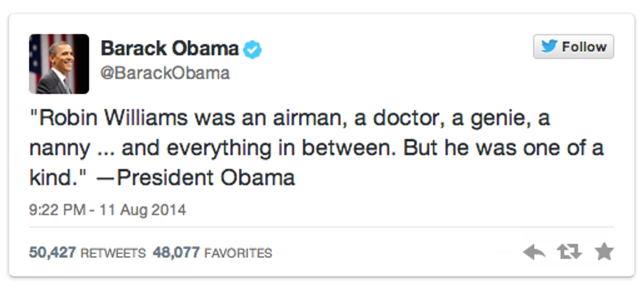View the 50,427 retweets count

[x=53, y=253]
